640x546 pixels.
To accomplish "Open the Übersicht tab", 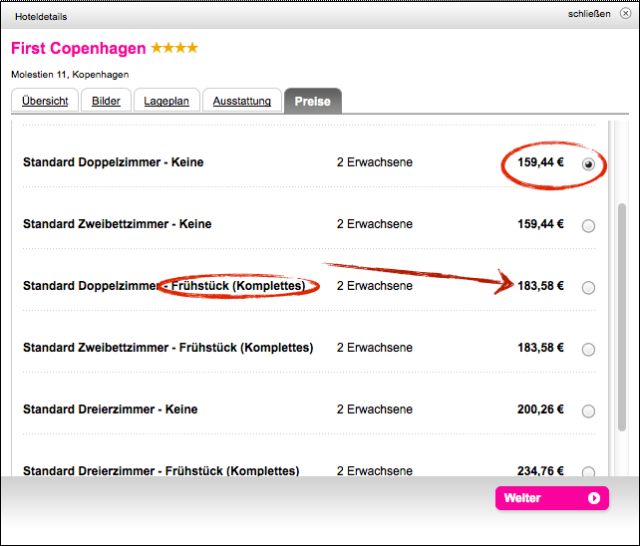I will pyautogui.click(x=45, y=101).
